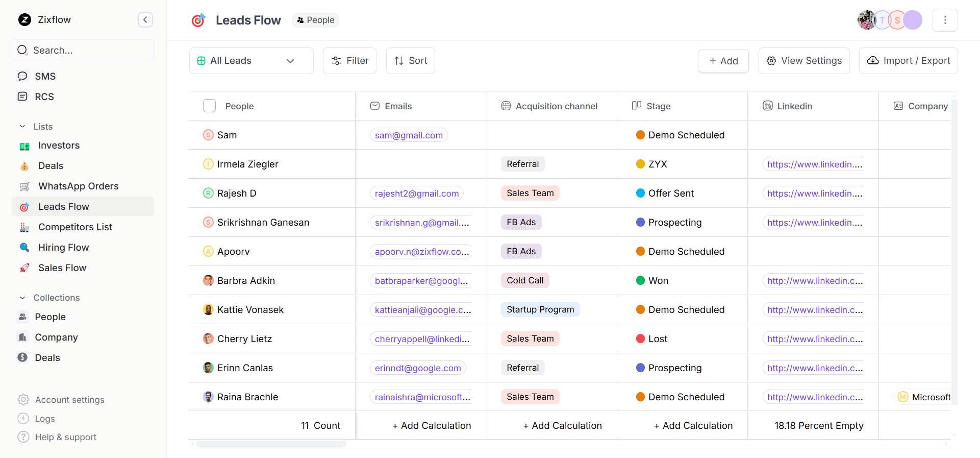Select Leads Flow in the sidebar

(x=83, y=207)
